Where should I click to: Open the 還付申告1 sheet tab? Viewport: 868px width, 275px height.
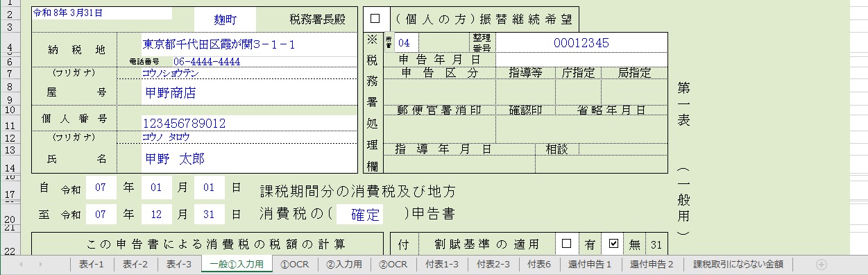click(x=590, y=264)
